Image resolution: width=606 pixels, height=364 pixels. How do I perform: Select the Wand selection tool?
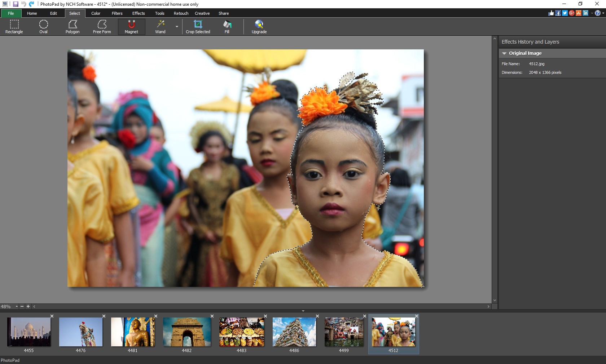[160, 26]
